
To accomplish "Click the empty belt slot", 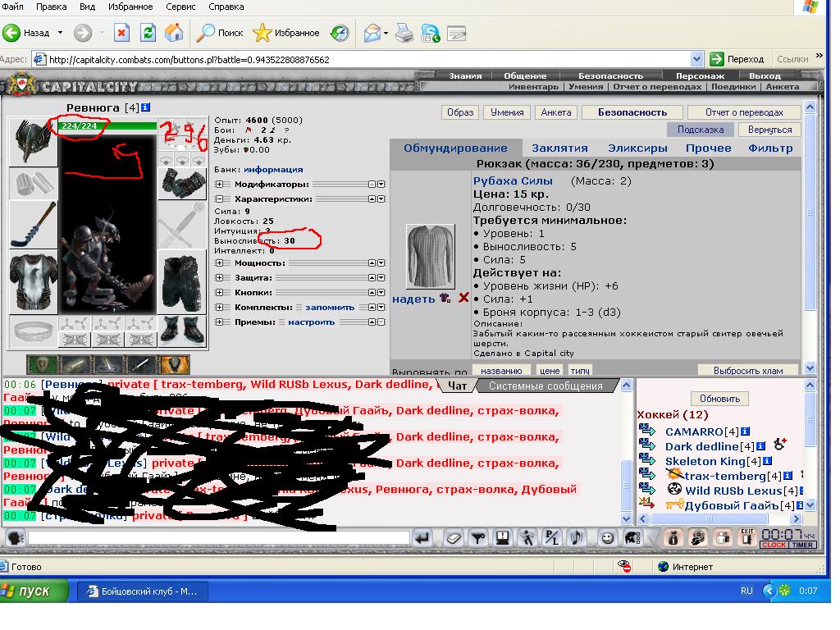I will pos(33,331).
